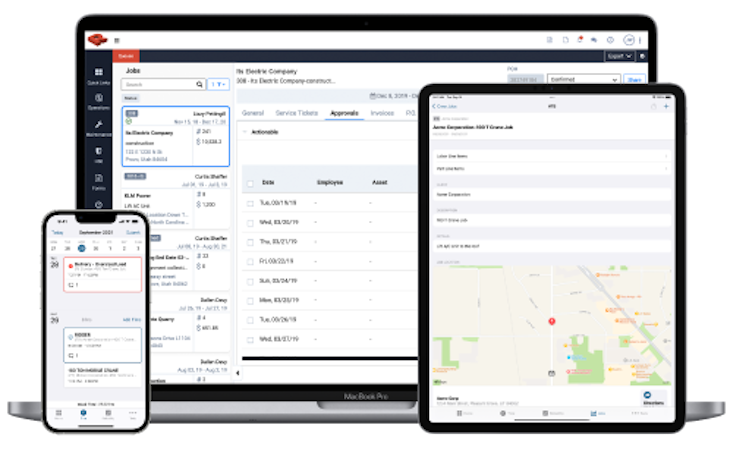Tap the highlighted tab icon in phone bottom bar
733x450 pixels.
click(83, 414)
